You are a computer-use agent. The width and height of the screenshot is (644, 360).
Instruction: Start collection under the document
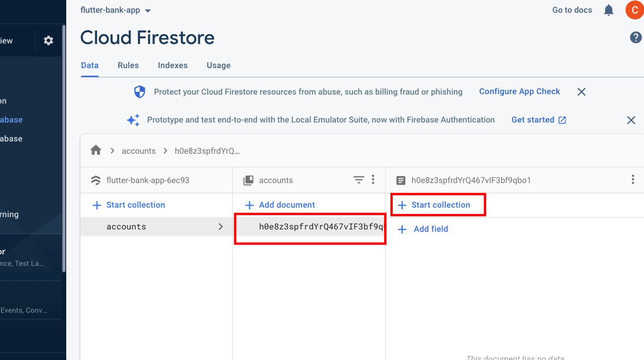pyautogui.click(x=434, y=205)
